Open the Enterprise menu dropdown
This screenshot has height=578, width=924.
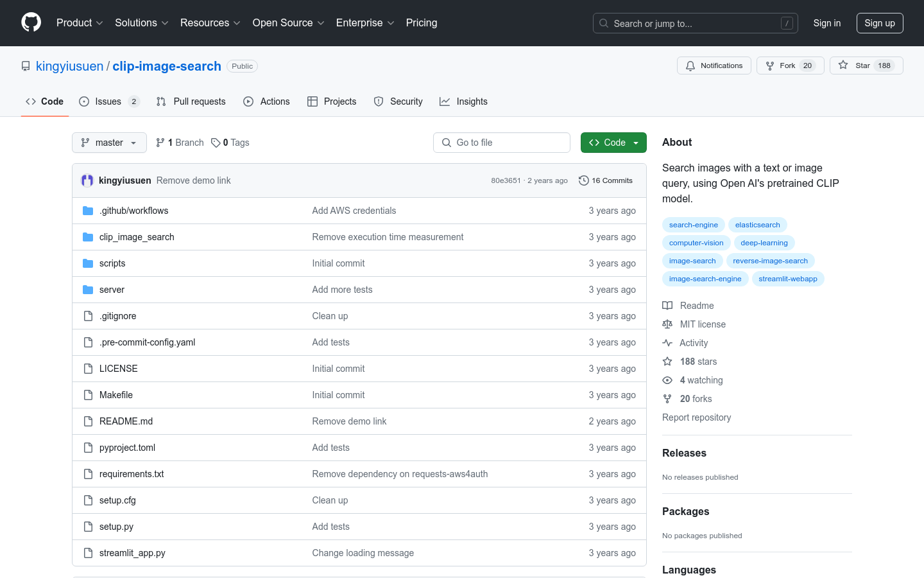[365, 22]
